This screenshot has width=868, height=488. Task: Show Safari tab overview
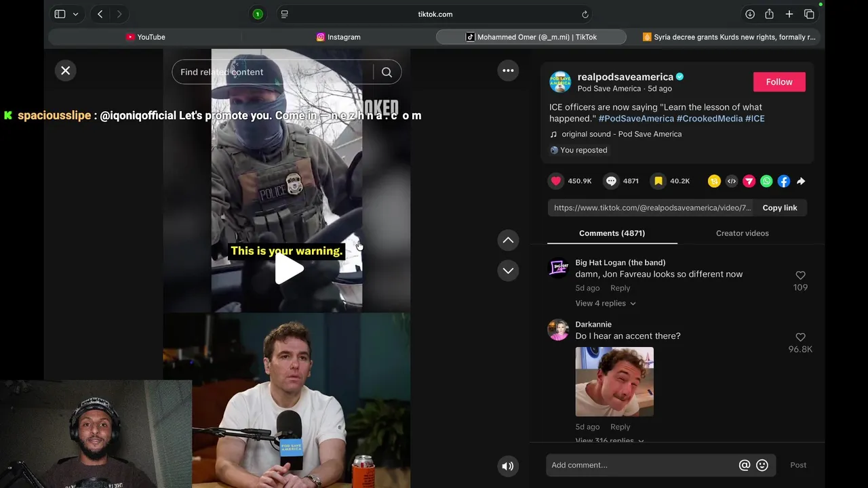click(809, 14)
